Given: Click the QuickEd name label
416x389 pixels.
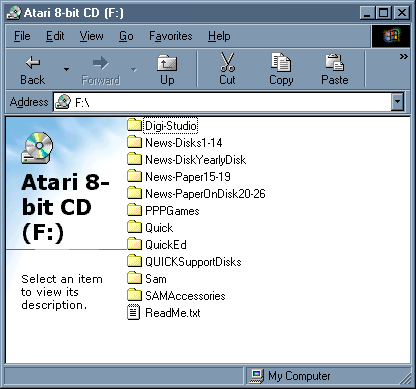Looking at the screenshot, I should [x=166, y=245].
